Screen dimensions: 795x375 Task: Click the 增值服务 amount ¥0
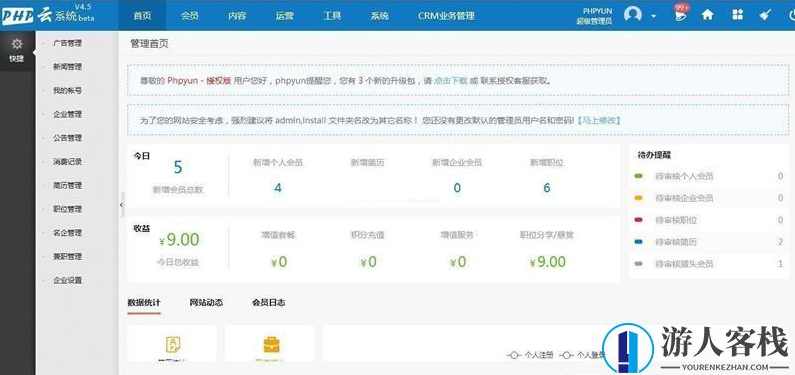(458, 261)
